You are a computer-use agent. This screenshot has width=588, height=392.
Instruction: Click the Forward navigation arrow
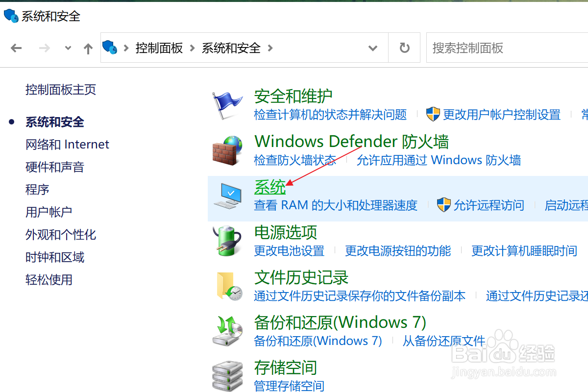45,48
